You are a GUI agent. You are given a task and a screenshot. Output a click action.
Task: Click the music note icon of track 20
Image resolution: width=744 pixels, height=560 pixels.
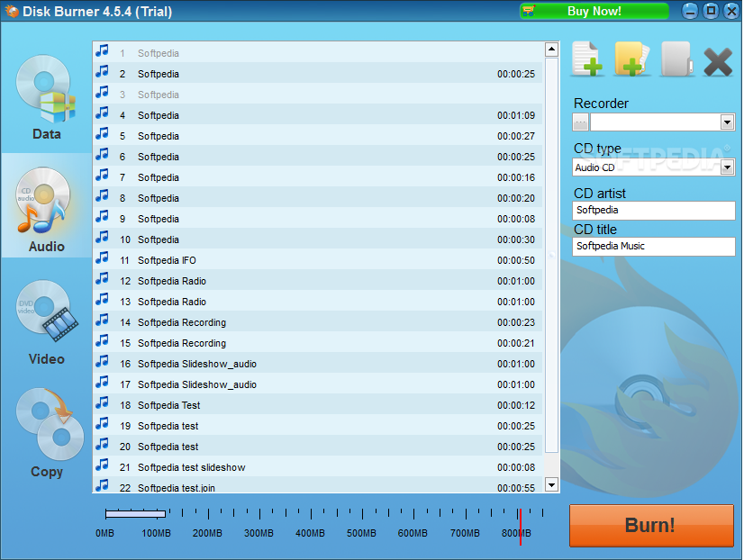[x=102, y=444]
